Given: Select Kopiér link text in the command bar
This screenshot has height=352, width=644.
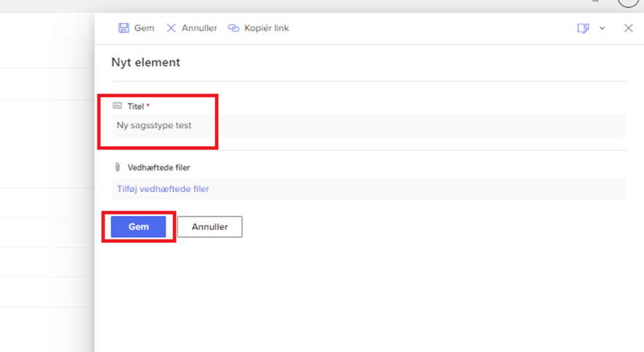Looking at the screenshot, I should [267, 28].
